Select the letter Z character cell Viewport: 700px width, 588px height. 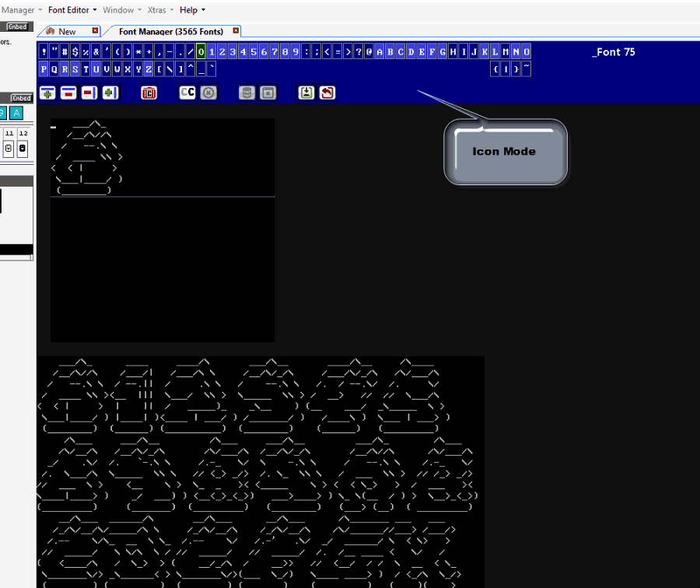(x=149, y=69)
